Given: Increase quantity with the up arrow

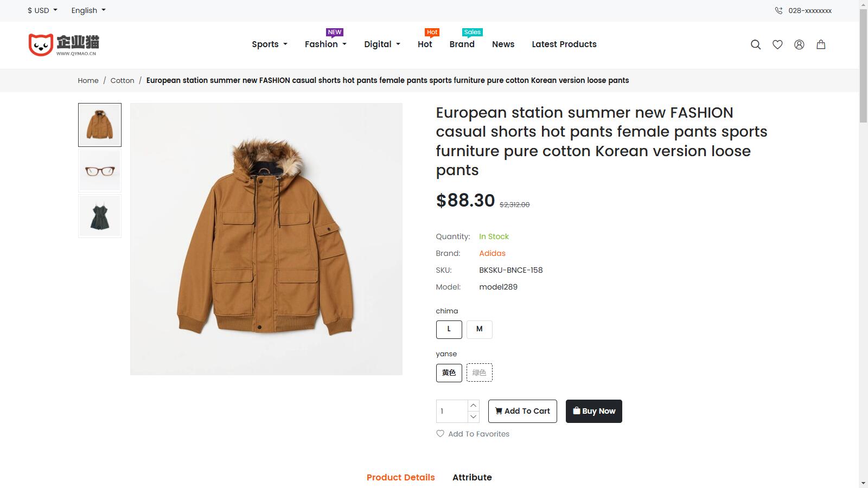Looking at the screenshot, I should 473,405.
